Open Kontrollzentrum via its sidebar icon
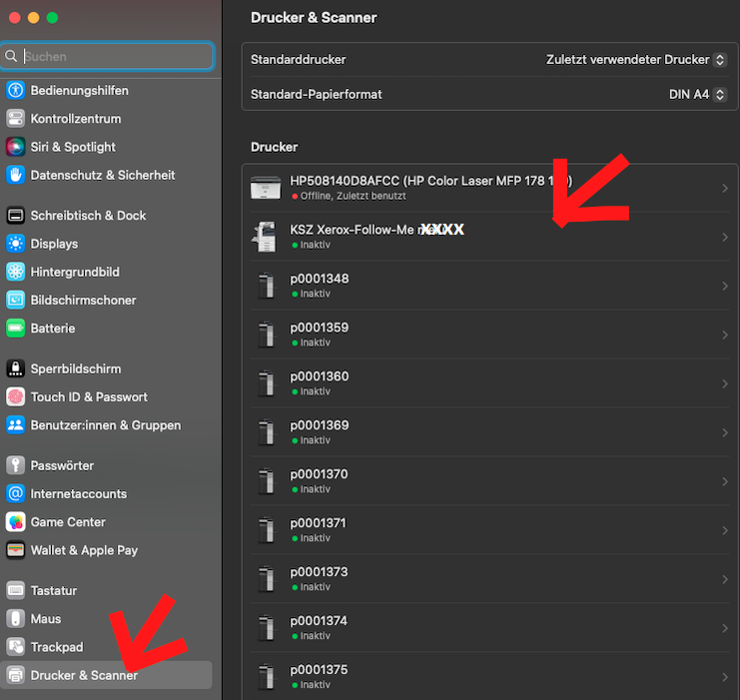Screen dimensions: 740x700 pos(15,119)
